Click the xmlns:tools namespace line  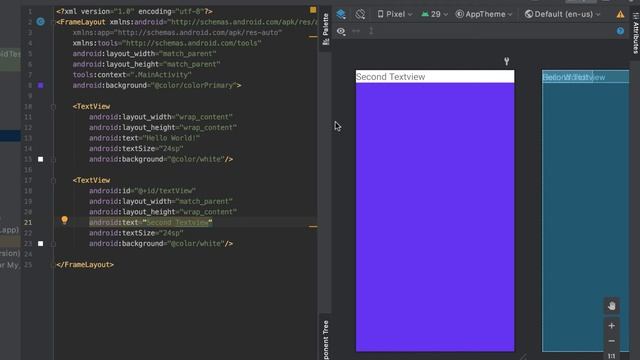point(167,43)
